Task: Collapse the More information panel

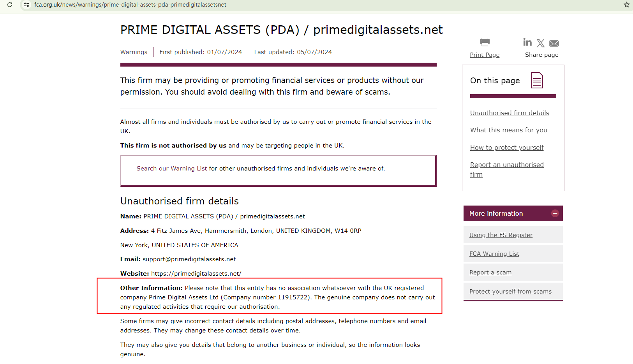Action: coord(555,213)
